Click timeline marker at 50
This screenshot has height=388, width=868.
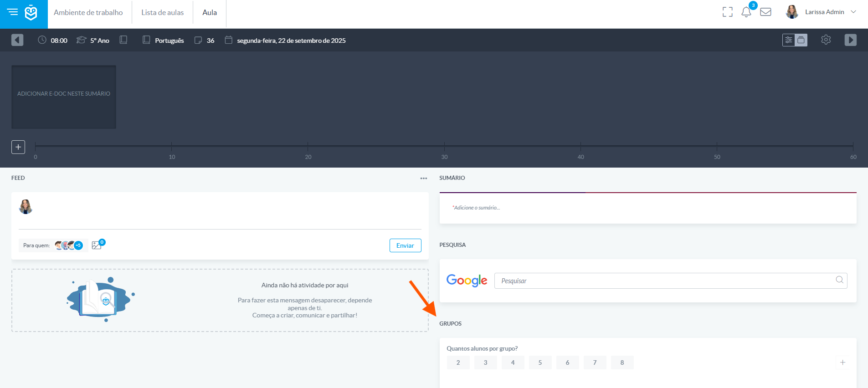tap(717, 147)
